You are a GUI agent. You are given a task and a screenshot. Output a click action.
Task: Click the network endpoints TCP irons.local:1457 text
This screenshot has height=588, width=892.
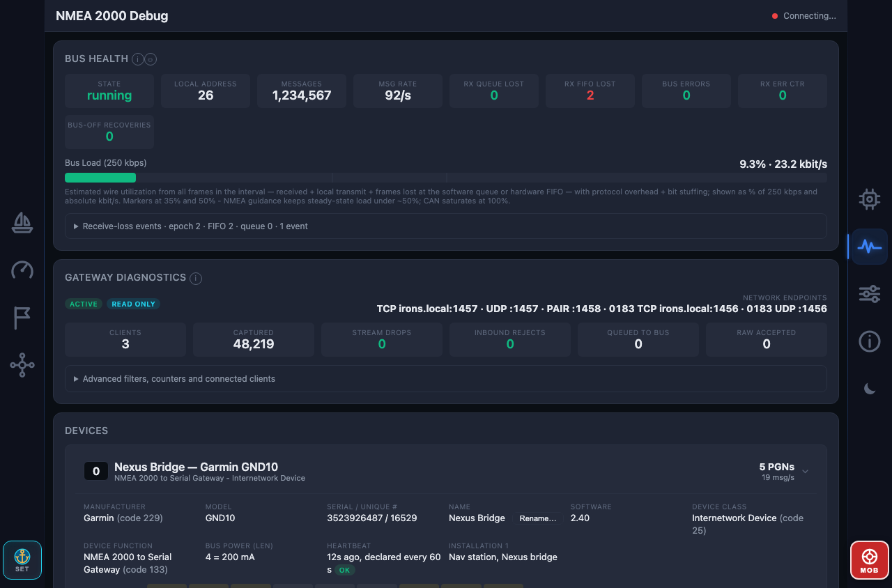(x=427, y=309)
